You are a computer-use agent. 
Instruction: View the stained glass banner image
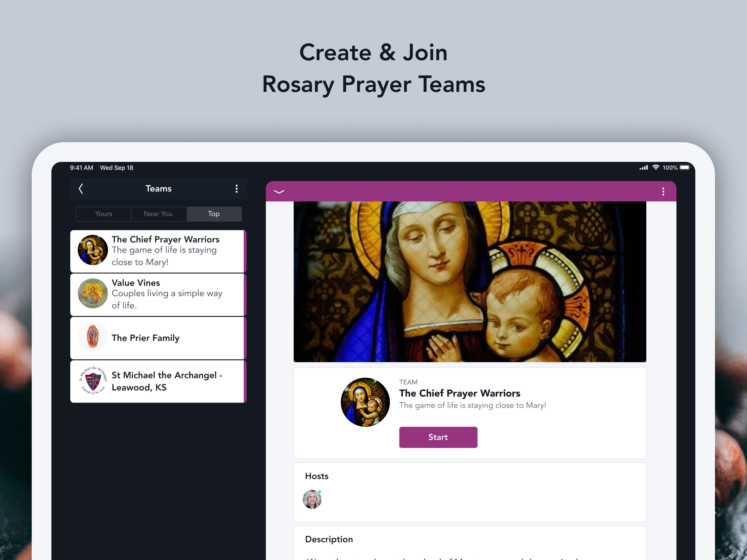click(470, 282)
